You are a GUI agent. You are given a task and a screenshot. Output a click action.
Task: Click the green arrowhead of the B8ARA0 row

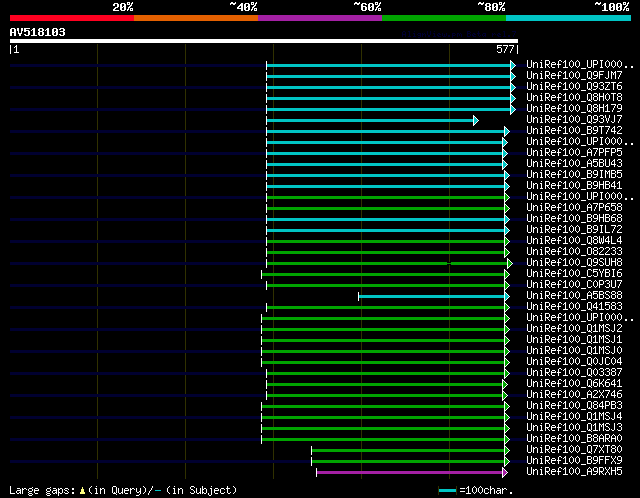point(505,439)
